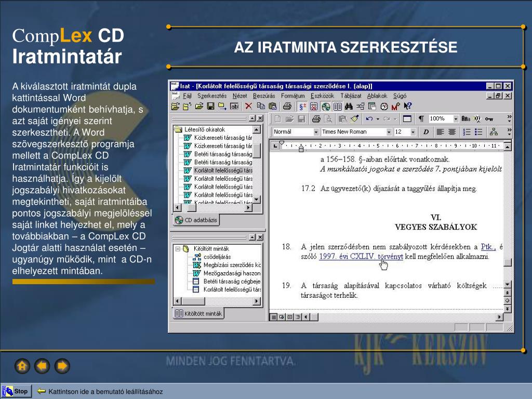Image resolution: width=532 pixels, height=399 pixels.
Task: Toggle the show paragraph marks ¶ button
Action: click(x=421, y=119)
